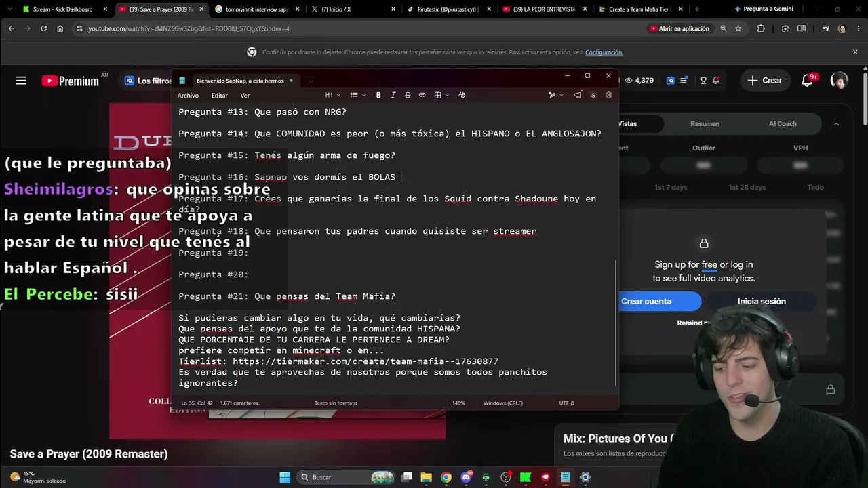Image resolution: width=868 pixels, height=488 pixels.
Task: Click 'Pregunta #15' firearm question line
Action: click(287, 155)
